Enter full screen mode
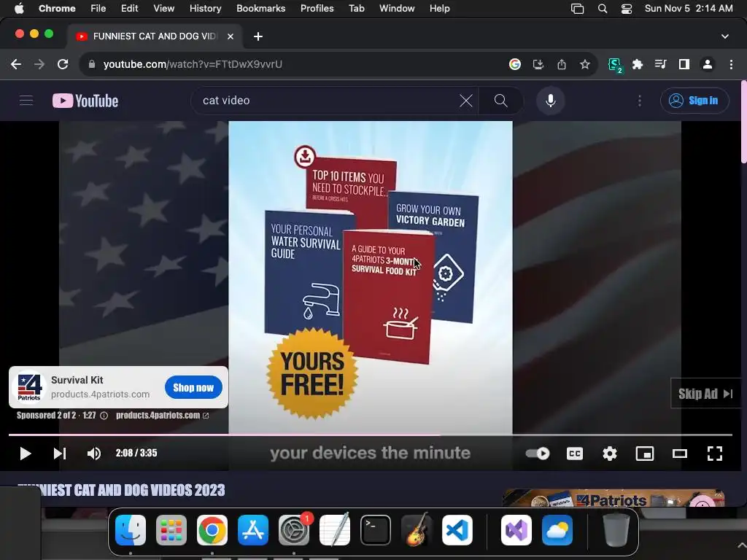 715,454
